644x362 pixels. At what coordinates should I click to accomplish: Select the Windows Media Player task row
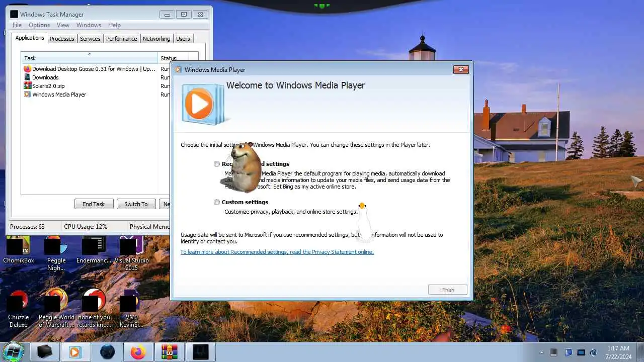pos(96,95)
